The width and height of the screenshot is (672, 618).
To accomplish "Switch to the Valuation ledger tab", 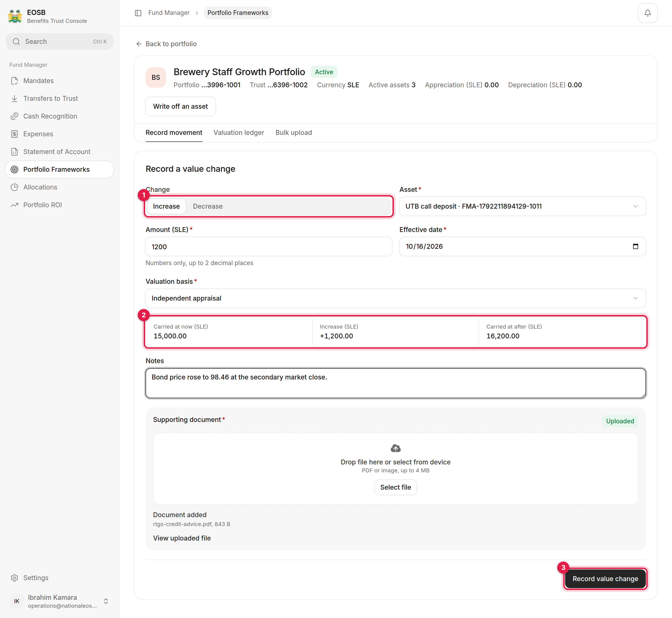I will tap(239, 132).
